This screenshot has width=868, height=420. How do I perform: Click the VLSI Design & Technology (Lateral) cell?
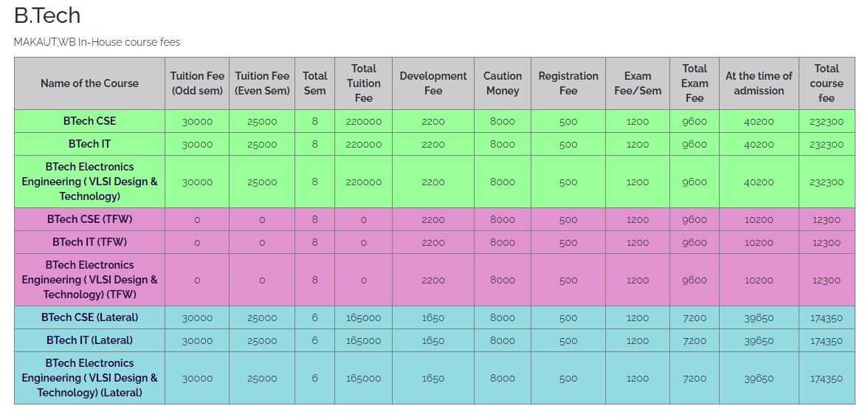coord(90,378)
